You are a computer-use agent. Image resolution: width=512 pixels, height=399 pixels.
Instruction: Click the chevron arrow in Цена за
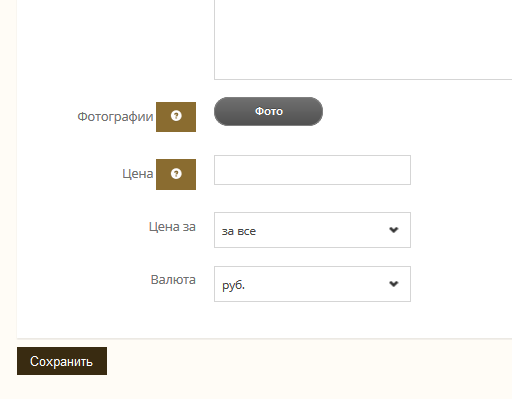(394, 230)
